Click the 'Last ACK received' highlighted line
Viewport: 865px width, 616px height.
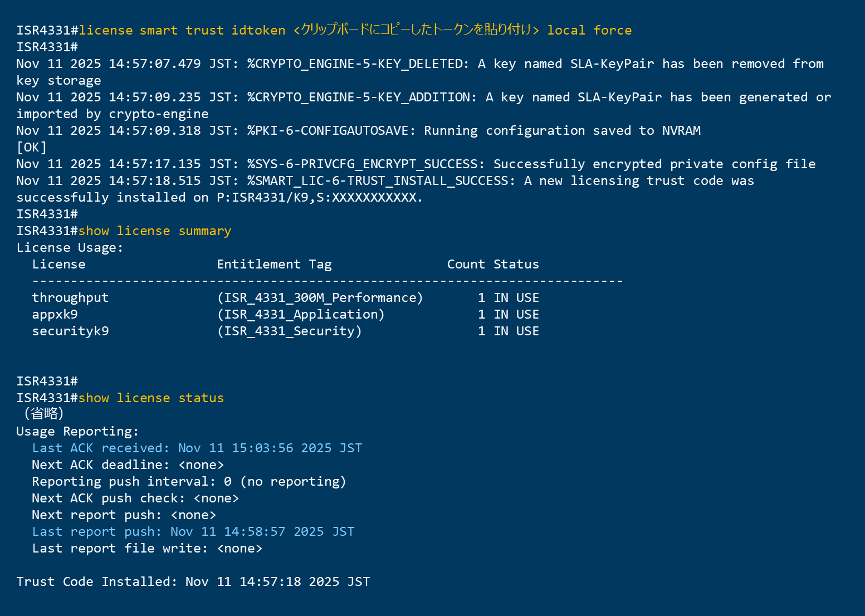(x=197, y=448)
